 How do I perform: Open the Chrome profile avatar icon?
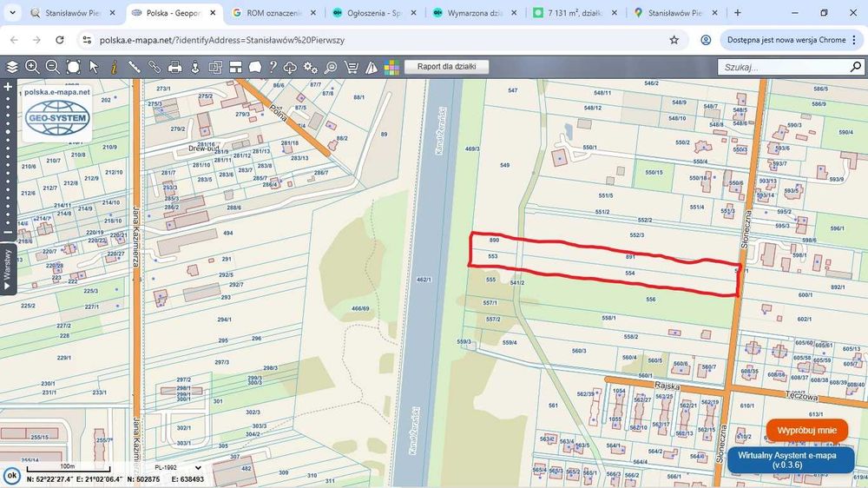click(706, 40)
